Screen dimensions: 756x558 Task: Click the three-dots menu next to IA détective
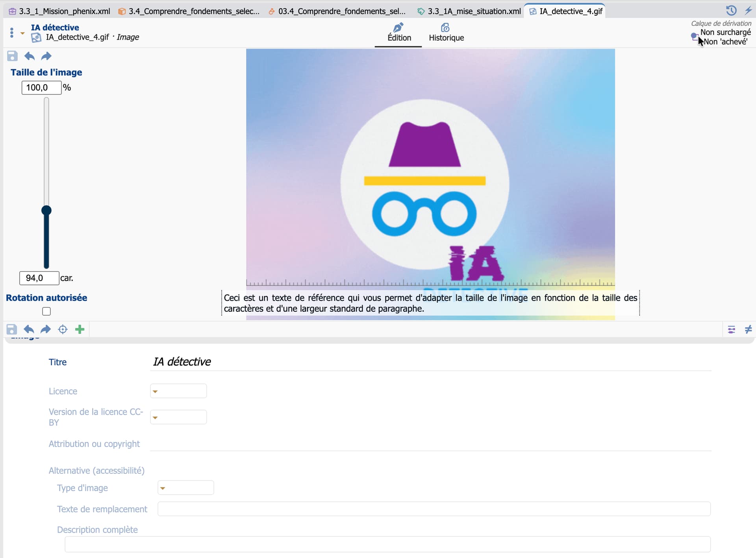12,33
